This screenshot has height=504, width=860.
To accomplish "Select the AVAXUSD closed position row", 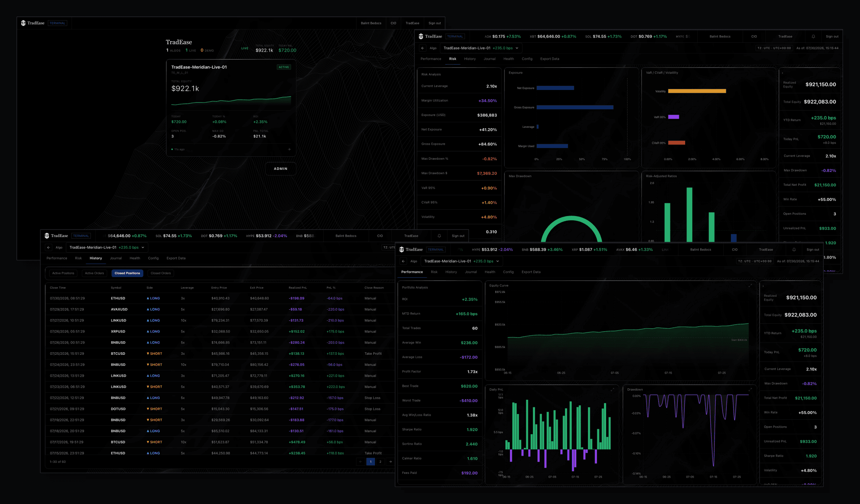I will (219, 309).
